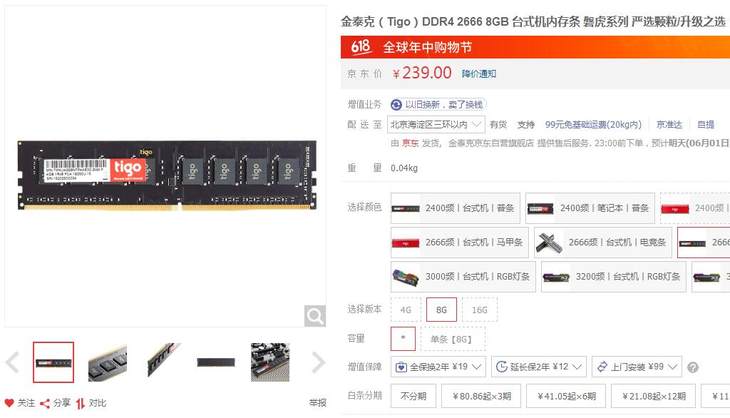Go to previous thumbnails with left arrow
The width and height of the screenshot is (730, 418).
(x=13, y=363)
